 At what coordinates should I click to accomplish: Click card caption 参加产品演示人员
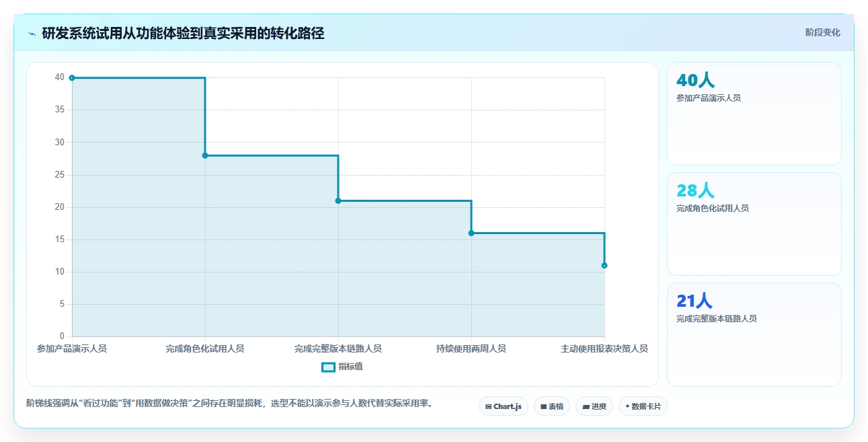709,98
